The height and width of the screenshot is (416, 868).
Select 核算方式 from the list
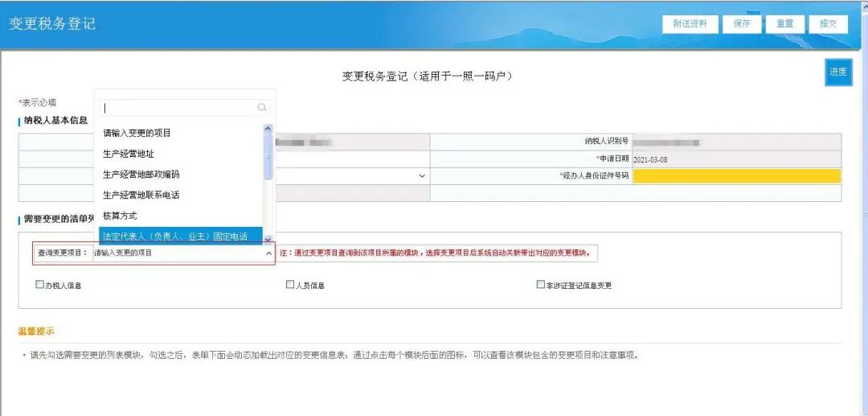point(180,216)
